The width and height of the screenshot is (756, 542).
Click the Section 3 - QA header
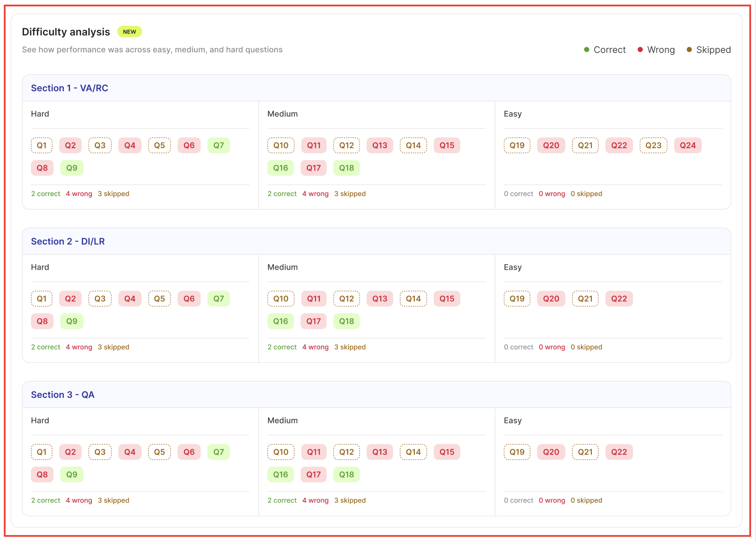pos(63,395)
